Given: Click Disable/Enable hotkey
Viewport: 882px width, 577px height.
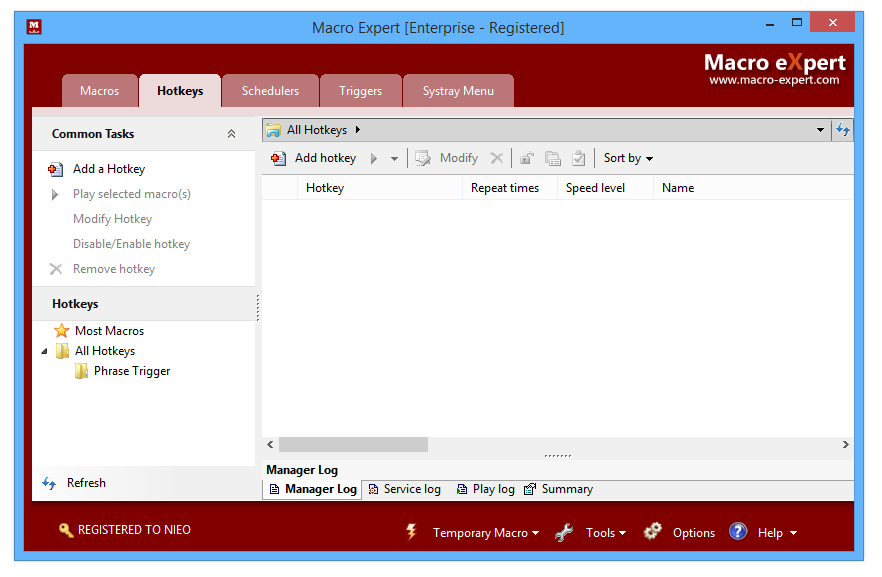Looking at the screenshot, I should pyautogui.click(x=132, y=244).
